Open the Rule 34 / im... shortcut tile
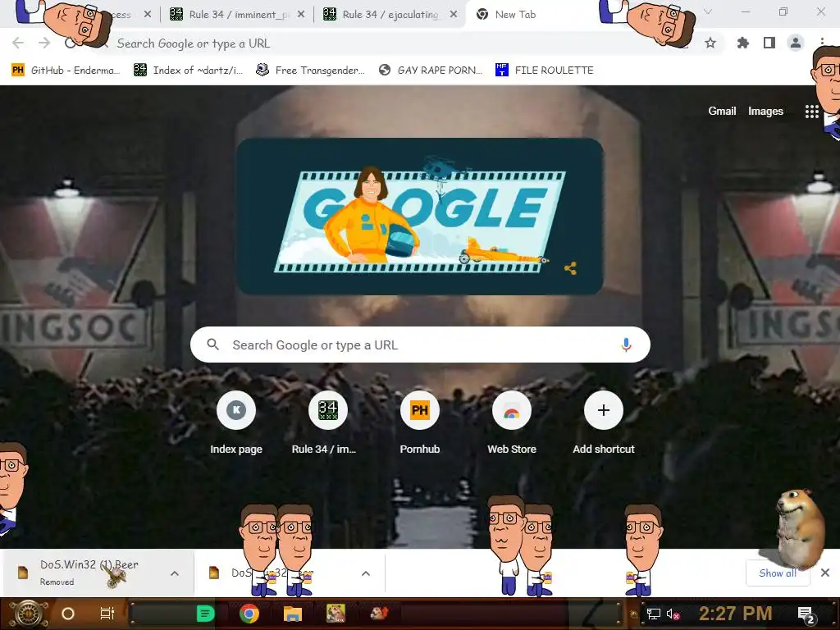The image size is (840, 630). click(x=327, y=423)
